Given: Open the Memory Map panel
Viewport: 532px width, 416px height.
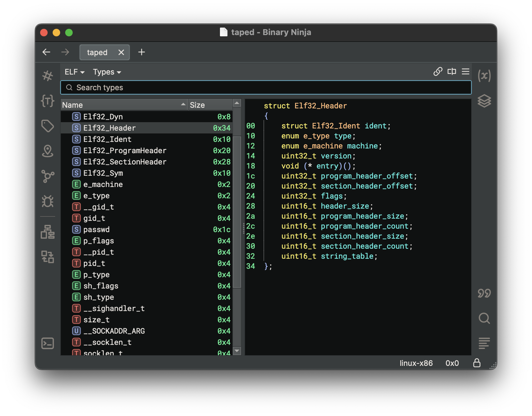Looking at the screenshot, I should tap(48, 151).
